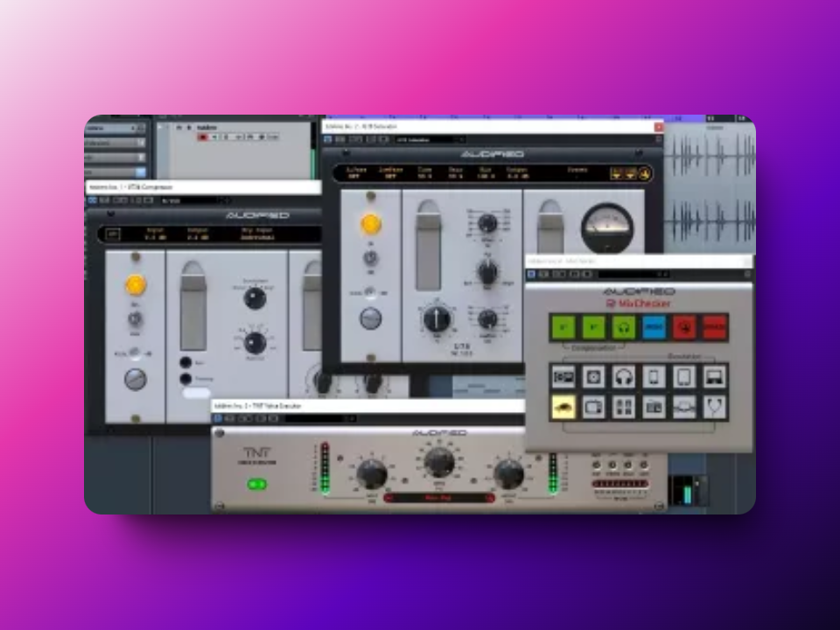Open the preset field in TNT window toolbar
Image resolution: width=840 pixels, height=630 pixels.
tap(321, 418)
